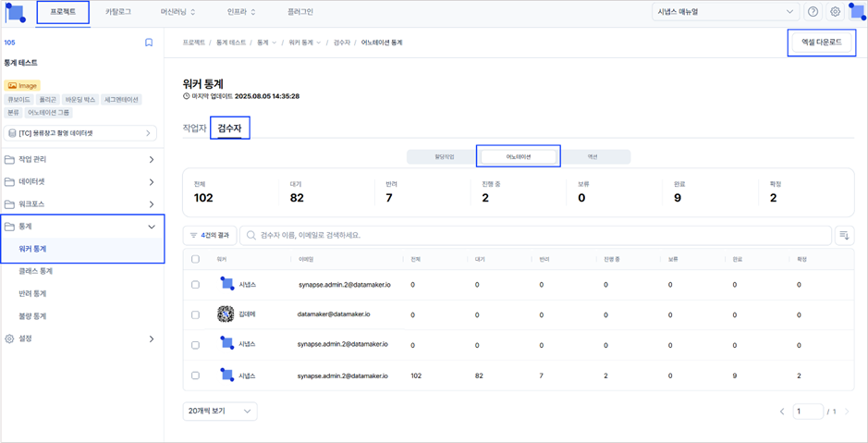Expand the 작업 관리 menu chevron

[152, 159]
